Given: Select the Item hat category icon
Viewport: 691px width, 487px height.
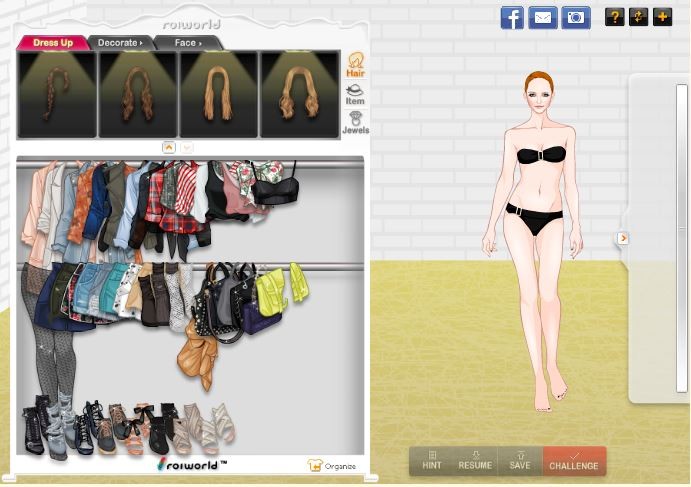Looking at the screenshot, I should tap(355, 94).
